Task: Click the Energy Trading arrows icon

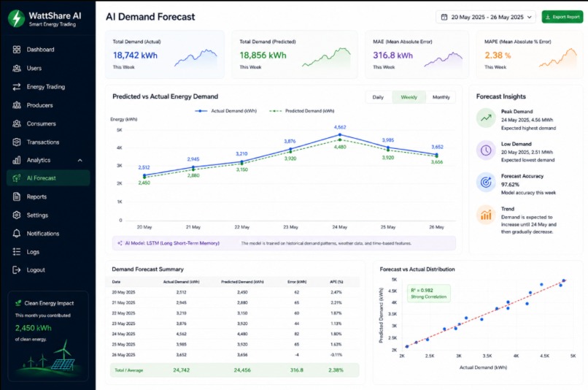Action: pos(17,87)
